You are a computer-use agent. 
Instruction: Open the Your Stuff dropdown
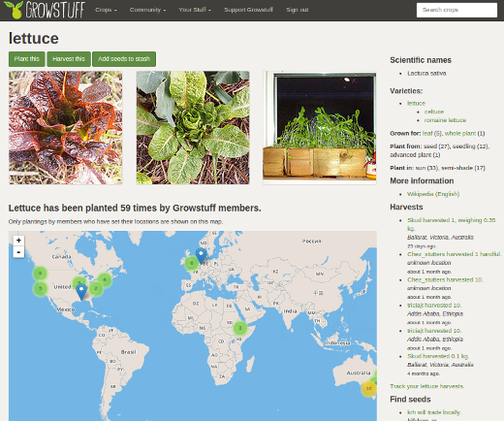(195, 10)
